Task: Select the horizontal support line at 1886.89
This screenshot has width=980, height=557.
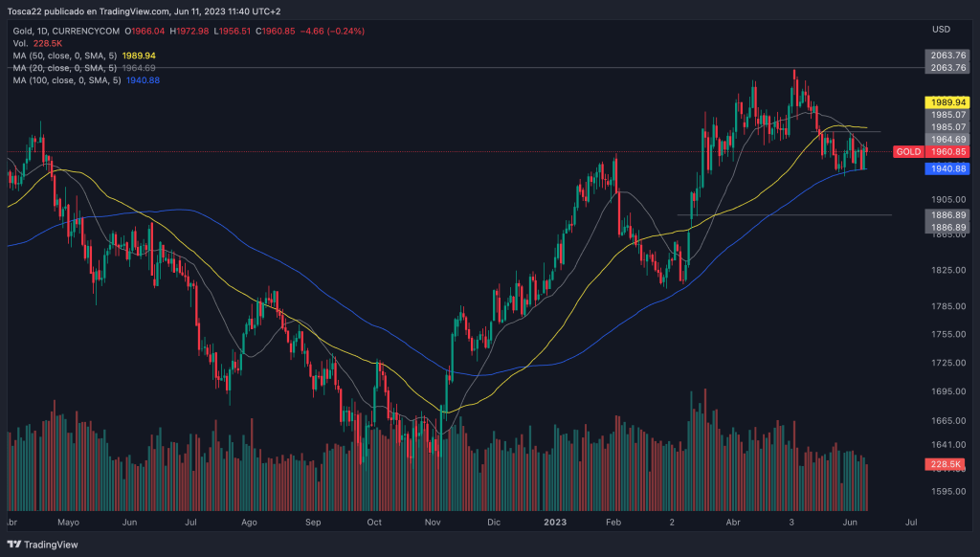Action: 785,214
